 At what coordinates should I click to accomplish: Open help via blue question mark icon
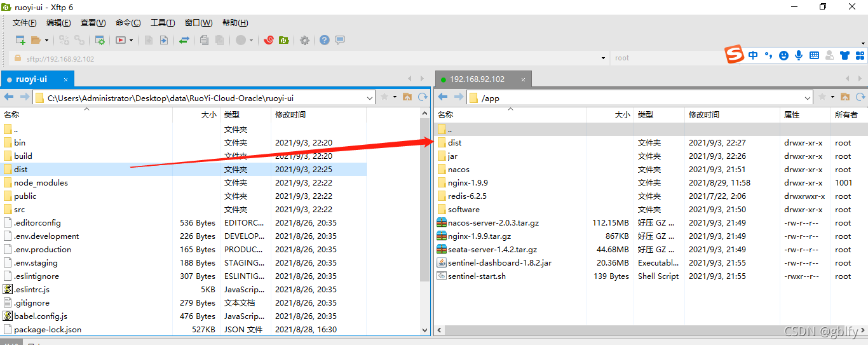click(325, 40)
